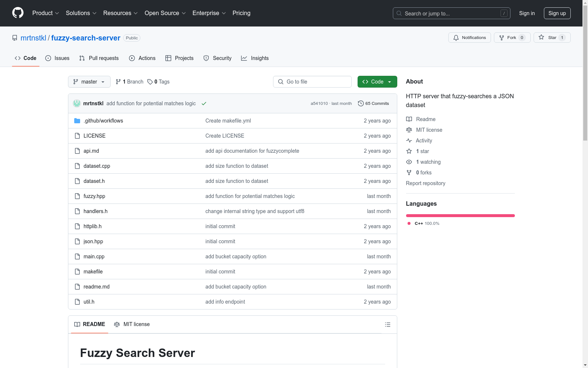Image resolution: width=588 pixels, height=368 pixels.
Task: Switch to the Insights tab
Action: (x=255, y=58)
